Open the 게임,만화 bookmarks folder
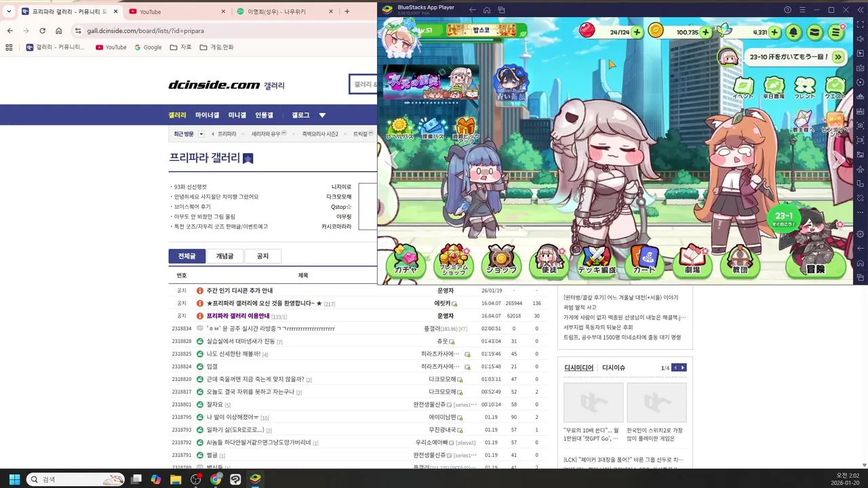 pos(217,47)
